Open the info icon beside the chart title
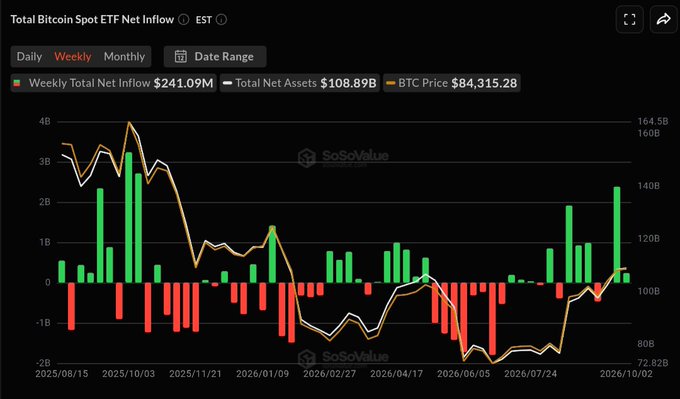Viewport: 680px width, 399px height. tap(183, 20)
